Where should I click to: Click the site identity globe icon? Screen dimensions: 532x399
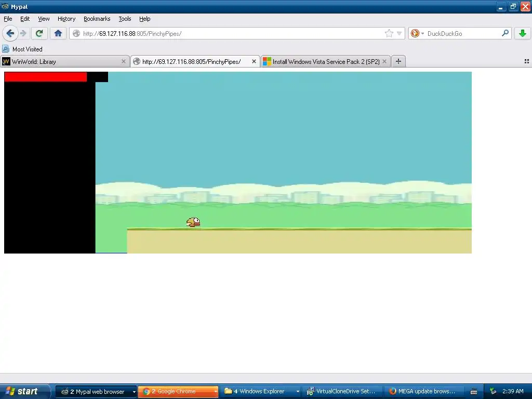click(77, 33)
